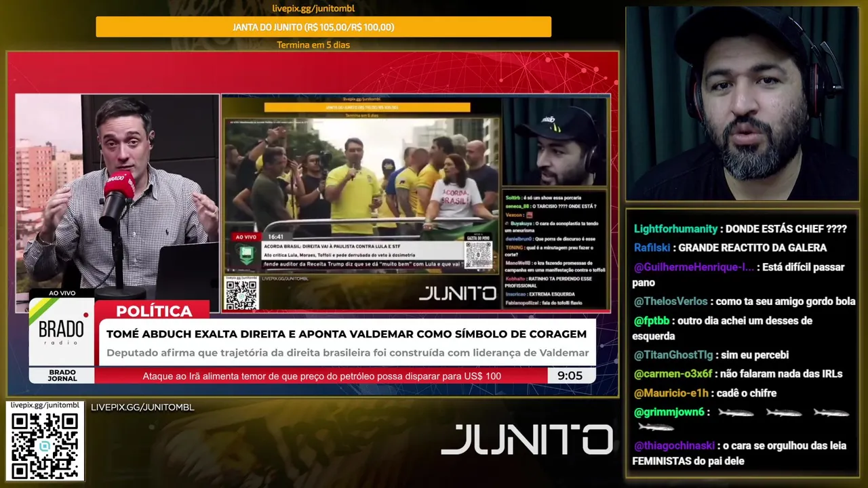868x488 pixels.
Task: Click the subtitle 'Deputado afirma que trajetória'
Action: (x=347, y=353)
